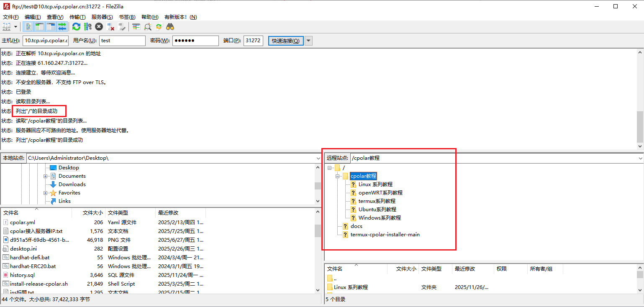The width and height of the screenshot is (644, 307).
Task: Open the 传输(T) menu
Action: 77,17
